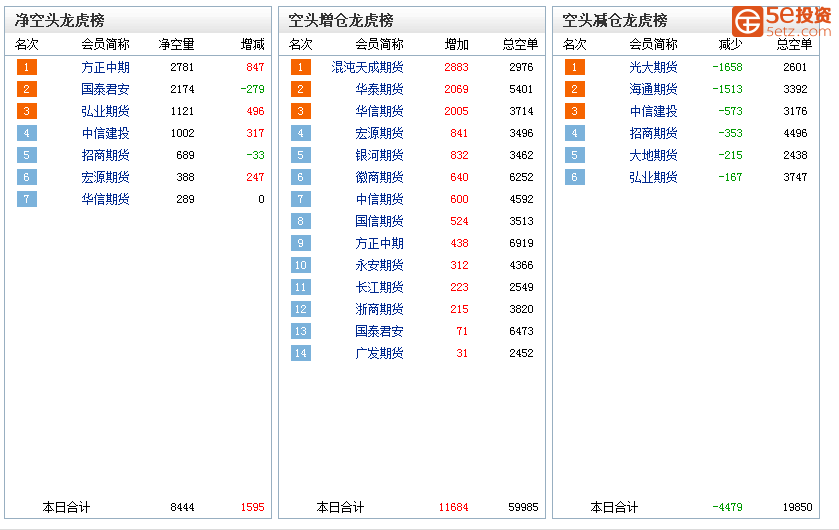Image resolution: width=839 pixels, height=530 pixels.
Task: Click rank 1 badge beside 混沌天成期货
Action: click(x=301, y=67)
